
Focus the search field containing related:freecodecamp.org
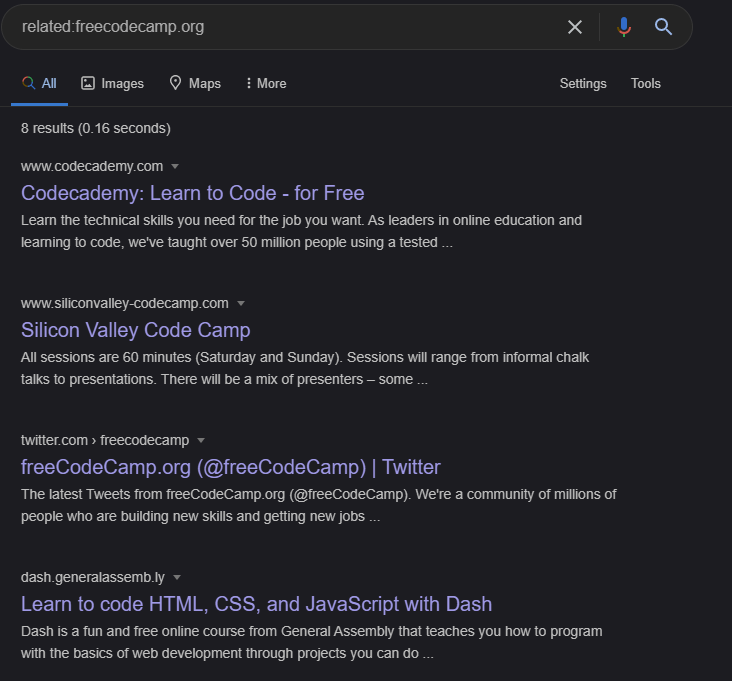tap(280, 27)
